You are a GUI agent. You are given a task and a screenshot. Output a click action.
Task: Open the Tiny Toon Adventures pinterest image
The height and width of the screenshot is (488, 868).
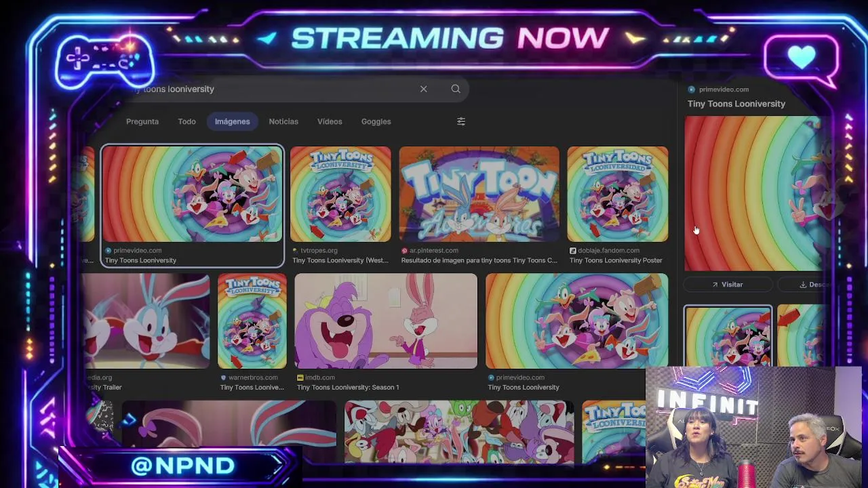tap(479, 195)
